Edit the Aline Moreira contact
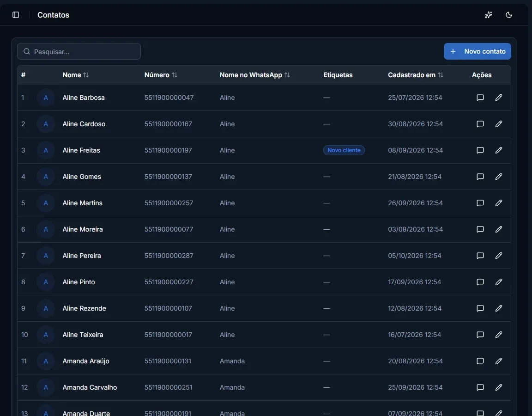The height and width of the screenshot is (416, 532). pos(498,229)
